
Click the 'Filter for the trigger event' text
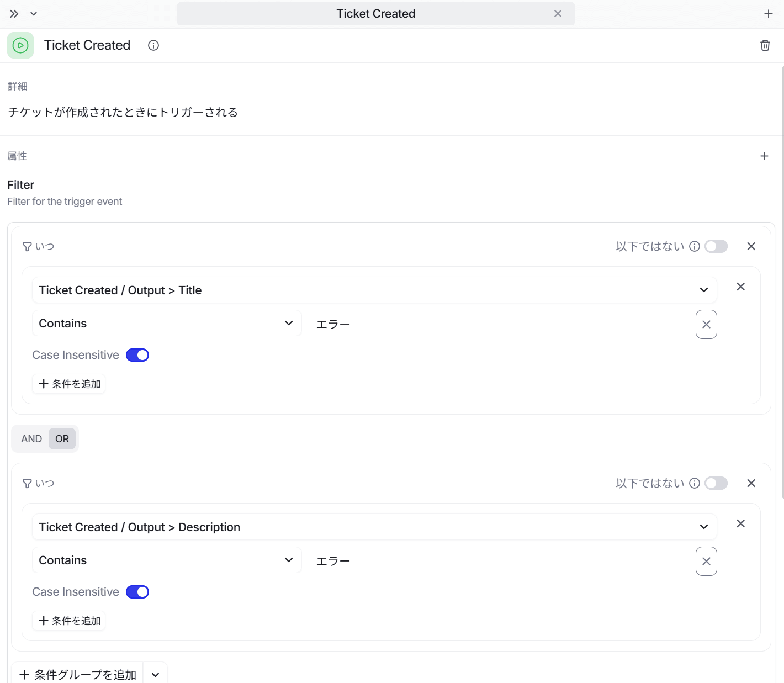65,202
